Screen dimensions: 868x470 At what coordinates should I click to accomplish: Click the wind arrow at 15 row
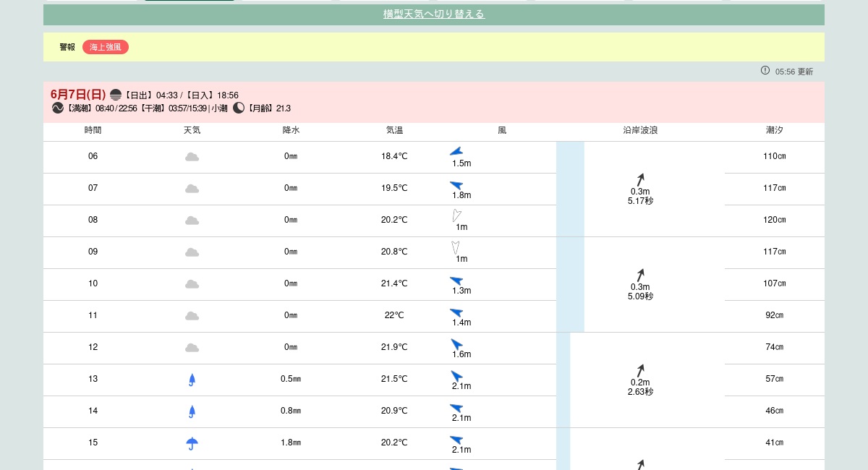click(x=456, y=440)
